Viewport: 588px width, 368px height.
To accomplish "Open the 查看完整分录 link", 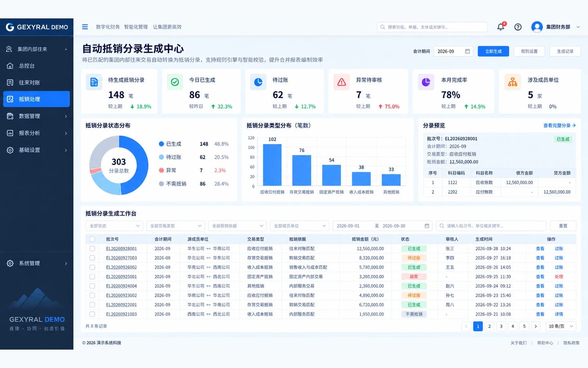I will [559, 126].
